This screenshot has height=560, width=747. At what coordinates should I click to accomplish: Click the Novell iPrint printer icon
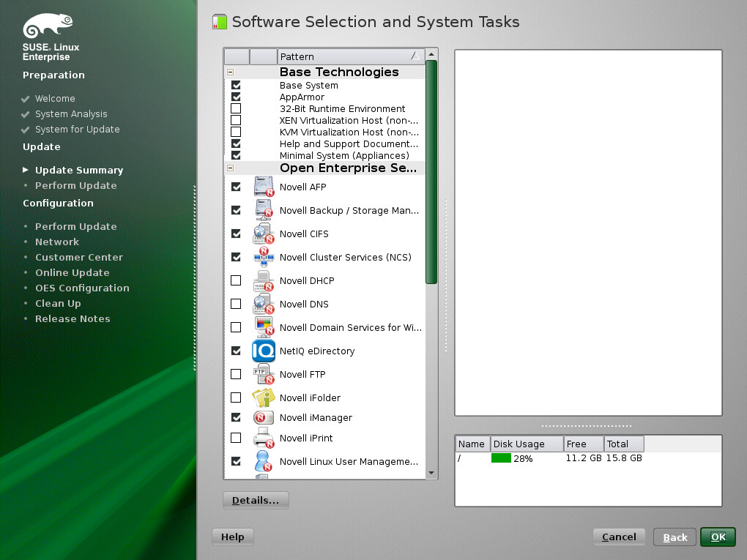(264, 438)
